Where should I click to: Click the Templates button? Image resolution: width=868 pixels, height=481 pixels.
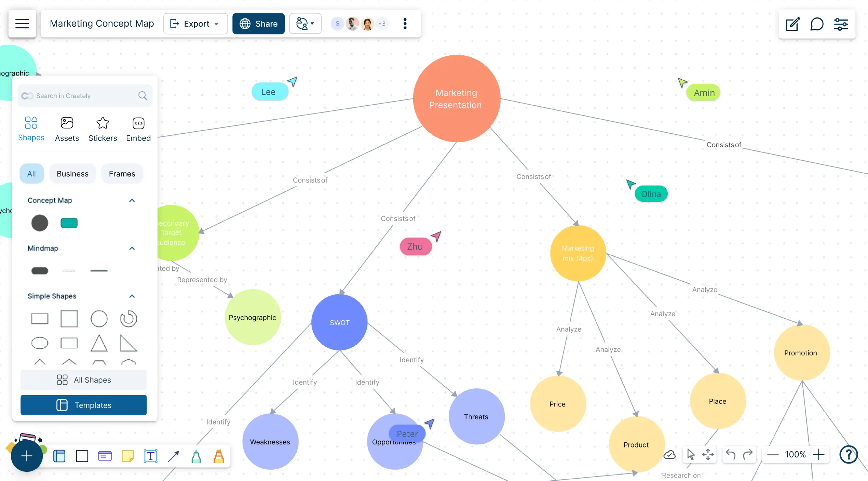click(83, 404)
